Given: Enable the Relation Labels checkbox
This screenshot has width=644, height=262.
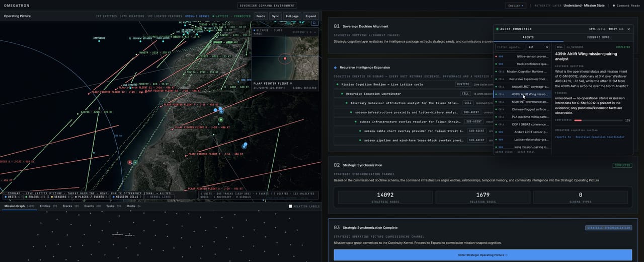Looking at the screenshot, I should click(x=290, y=206).
